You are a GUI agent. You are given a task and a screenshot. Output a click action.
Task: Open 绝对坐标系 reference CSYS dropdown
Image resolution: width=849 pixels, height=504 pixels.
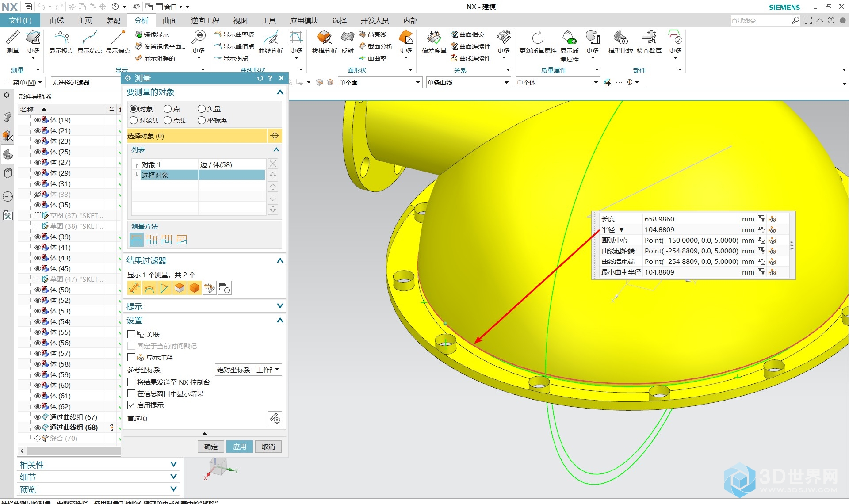248,370
